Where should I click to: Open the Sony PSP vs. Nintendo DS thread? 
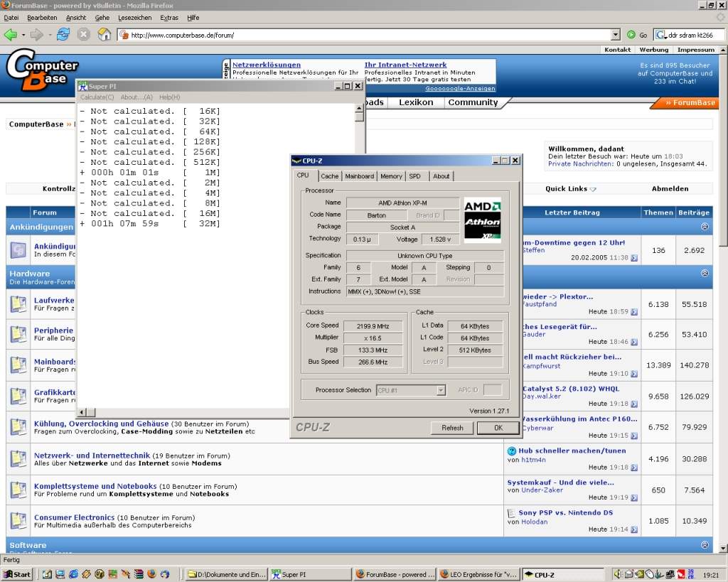click(x=565, y=513)
